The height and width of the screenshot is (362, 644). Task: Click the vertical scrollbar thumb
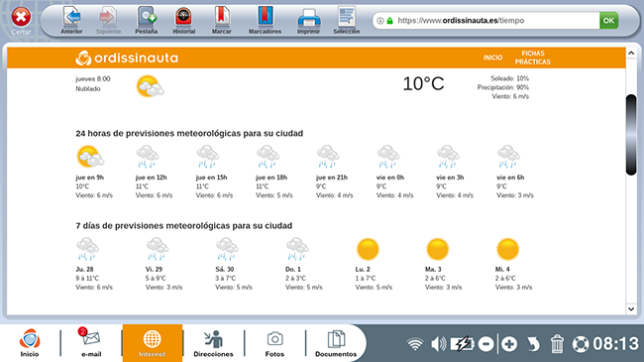tap(631, 135)
